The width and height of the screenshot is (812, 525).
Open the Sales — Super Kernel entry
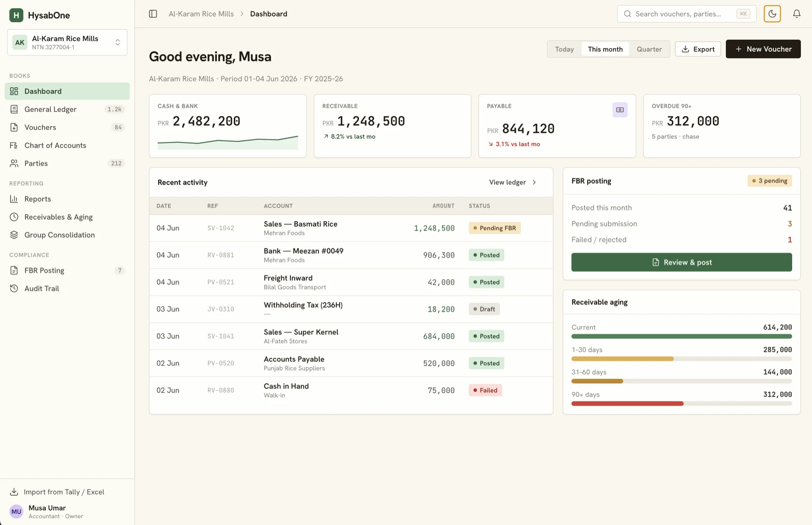coord(351,336)
